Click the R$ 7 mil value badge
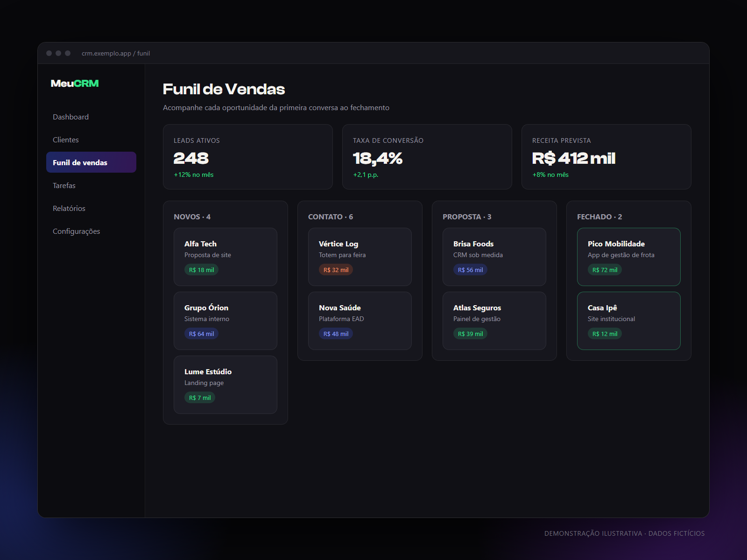This screenshot has height=560, width=747. (x=200, y=398)
